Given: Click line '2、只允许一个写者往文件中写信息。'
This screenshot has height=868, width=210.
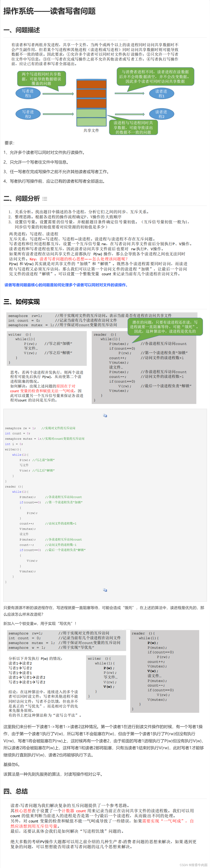Looking at the screenshot, I should click(36, 162).
